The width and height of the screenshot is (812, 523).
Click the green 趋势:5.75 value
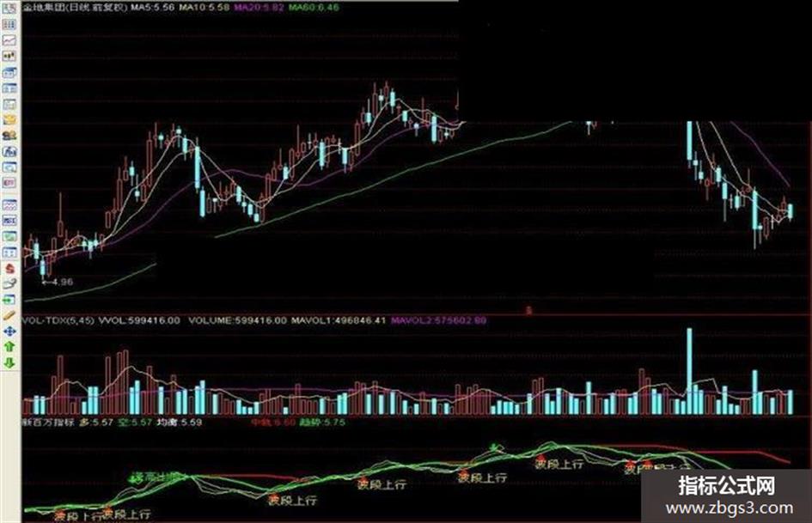322,423
